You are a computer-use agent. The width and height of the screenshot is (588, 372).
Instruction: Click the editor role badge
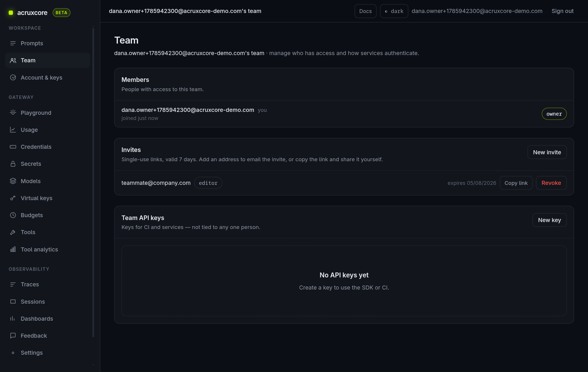[208, 183]
